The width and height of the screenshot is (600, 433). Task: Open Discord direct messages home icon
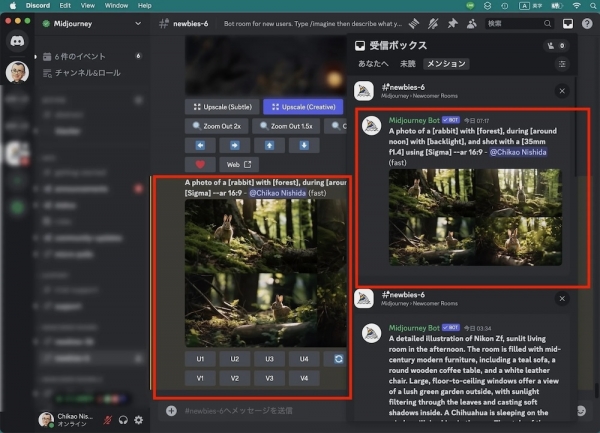tap(17, 41)
